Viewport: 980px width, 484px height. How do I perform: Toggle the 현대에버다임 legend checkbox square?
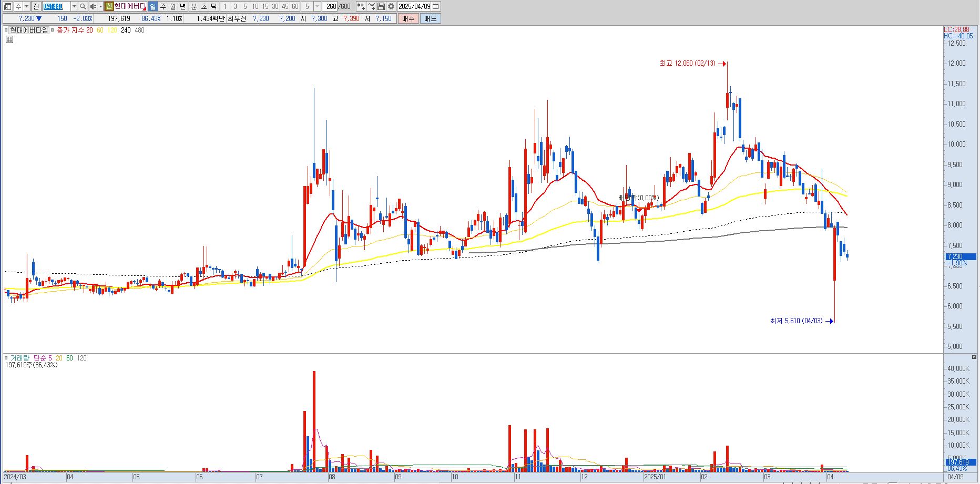coord(6,30)
